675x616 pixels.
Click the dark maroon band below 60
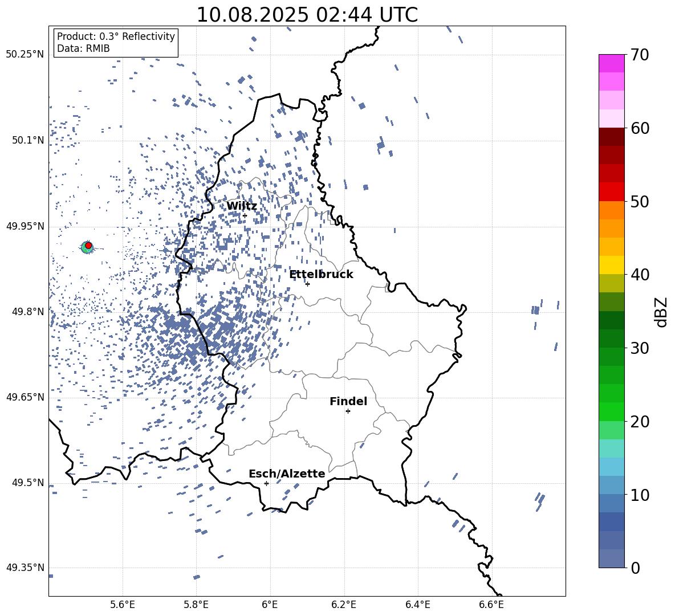coord(611,137)
